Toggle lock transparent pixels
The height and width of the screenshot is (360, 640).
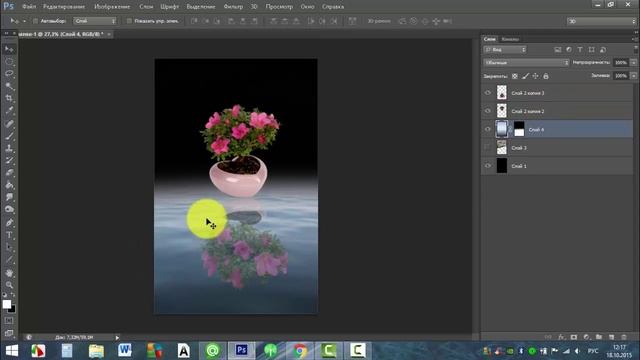coord(515,76)
